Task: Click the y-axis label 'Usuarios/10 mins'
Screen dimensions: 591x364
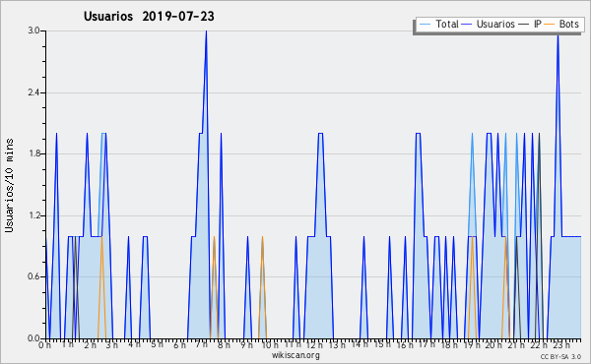Action: (9, 185)
